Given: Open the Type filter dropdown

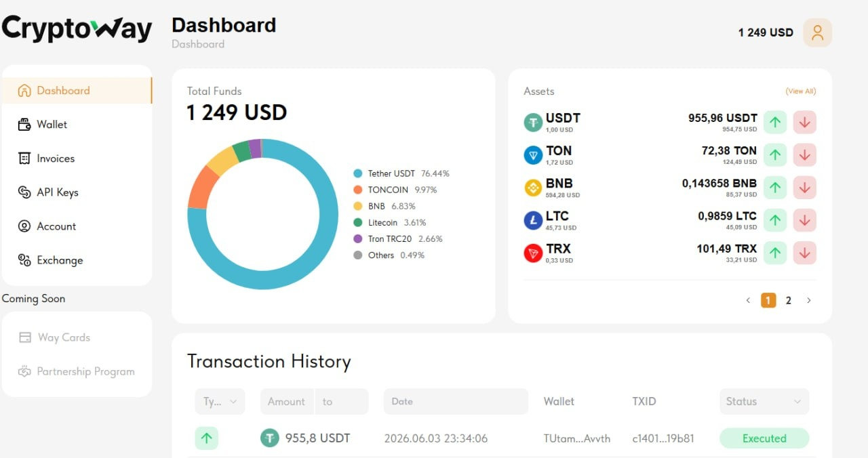Looking at the screenshot, I should pyautogui.click(x=220, y=401).
